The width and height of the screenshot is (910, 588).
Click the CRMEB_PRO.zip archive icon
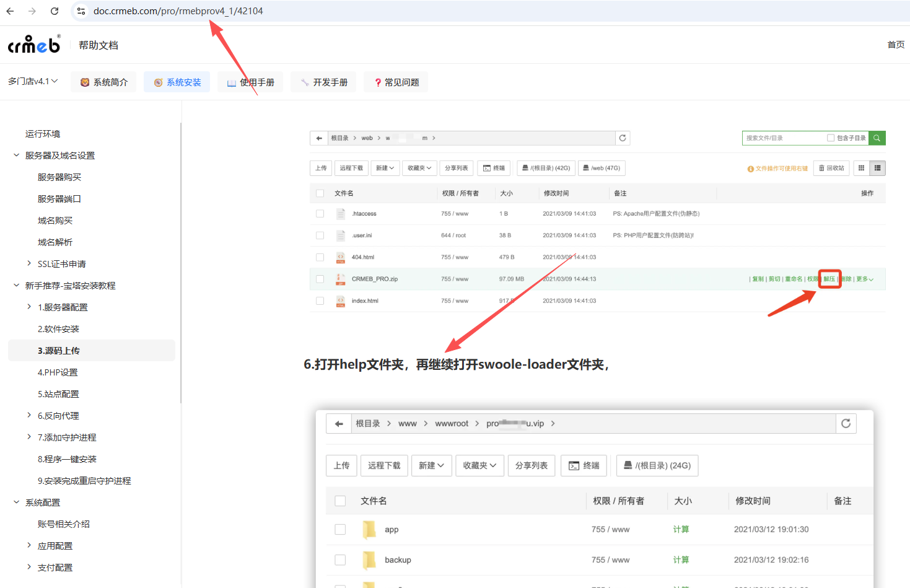click(340, 279)
